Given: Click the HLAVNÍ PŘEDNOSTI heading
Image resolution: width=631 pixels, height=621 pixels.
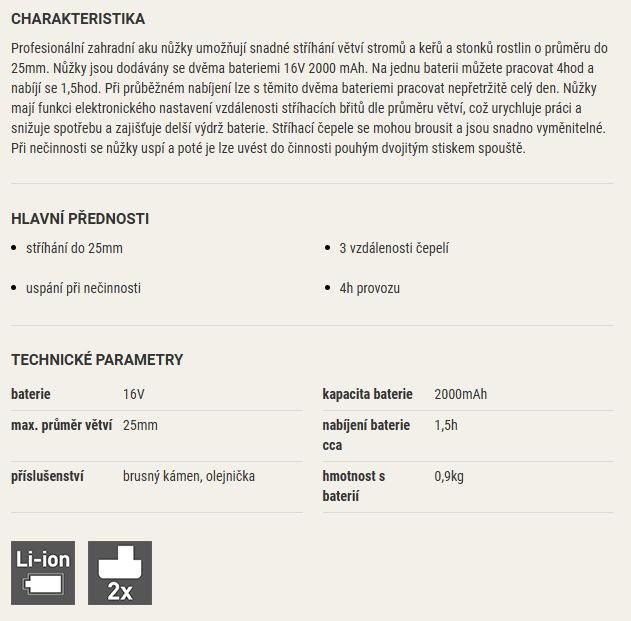Looking at the screenshot, I should (x=80, y=219).
